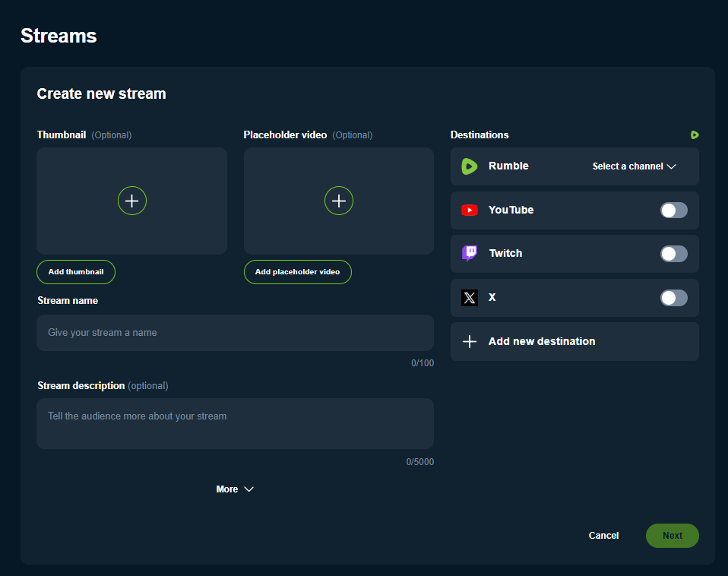The width and height of the screenshot is (728, 576).
Task: Click the plus icon in Placeholder video box
Action: point(338,201)
